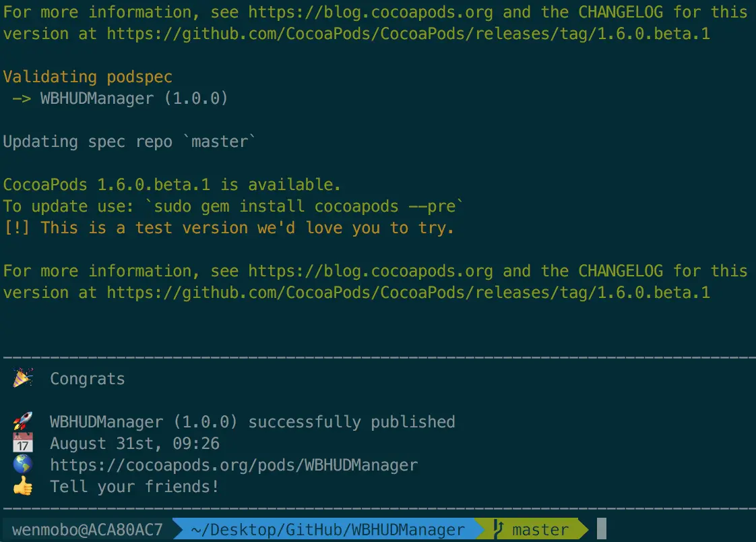This screenshot has width=756, height=542.
Task: Click the 'Congrats' text
Action: [x=88, y=379]
